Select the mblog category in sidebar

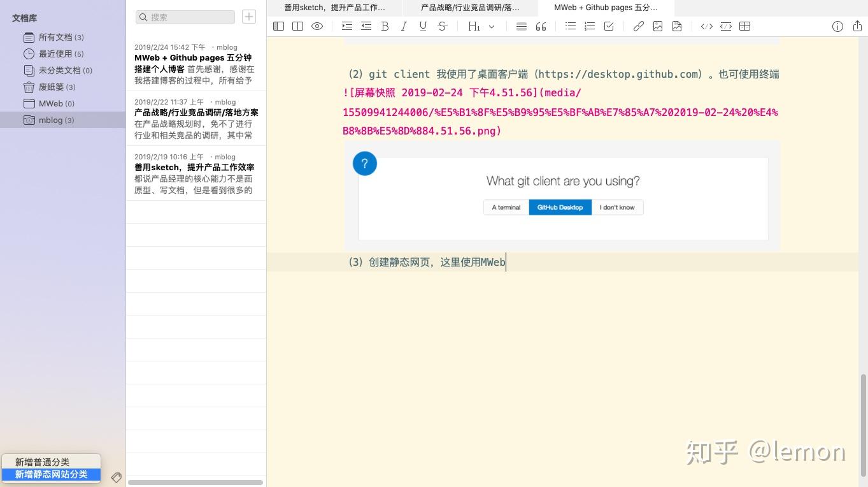(63, 120)
